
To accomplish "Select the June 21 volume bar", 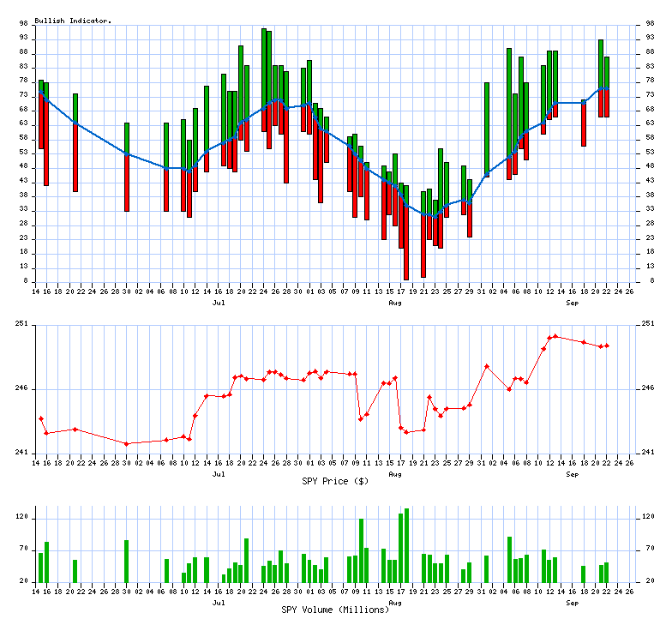I will coord(75,571).
